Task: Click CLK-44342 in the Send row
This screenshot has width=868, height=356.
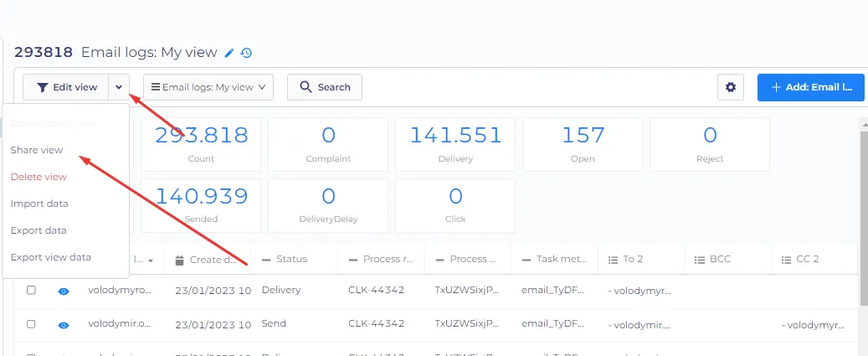Action: (x=377, y=323)
